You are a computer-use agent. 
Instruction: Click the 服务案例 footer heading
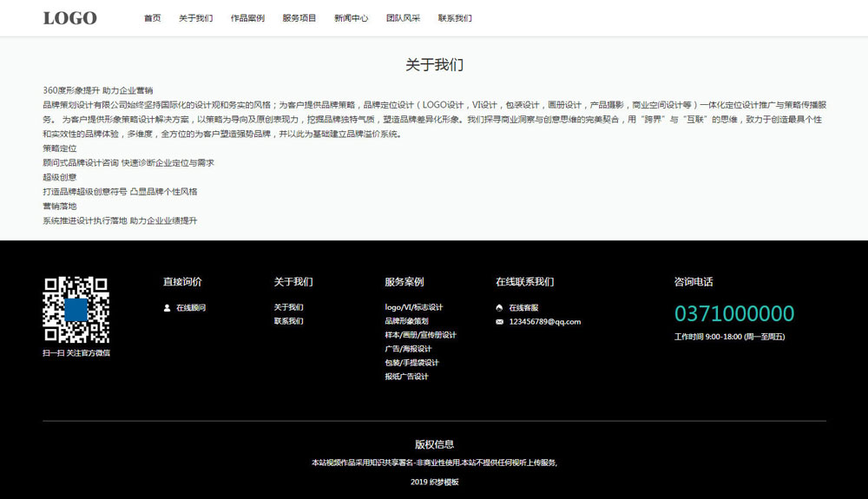tap(404, 282)
